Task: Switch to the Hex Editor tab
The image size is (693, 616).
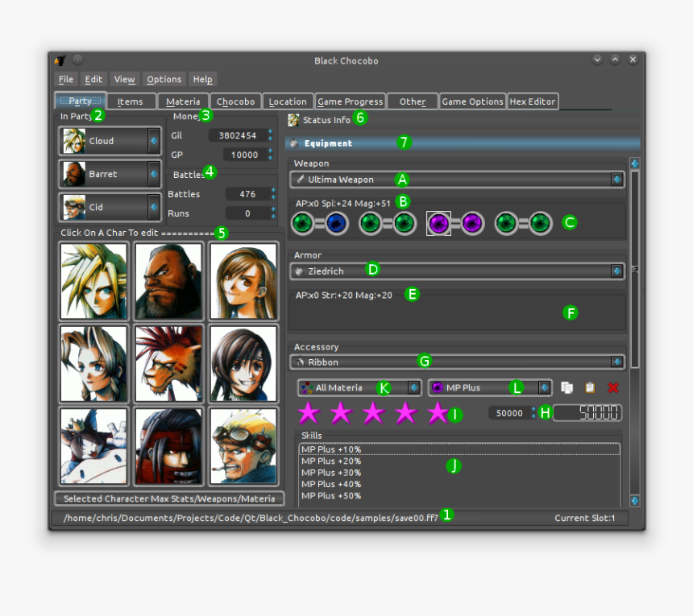Action: [533, 101]
